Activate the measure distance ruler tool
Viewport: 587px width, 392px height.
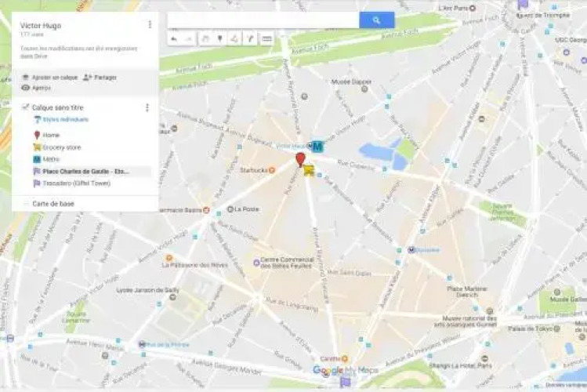pos(267,39)
